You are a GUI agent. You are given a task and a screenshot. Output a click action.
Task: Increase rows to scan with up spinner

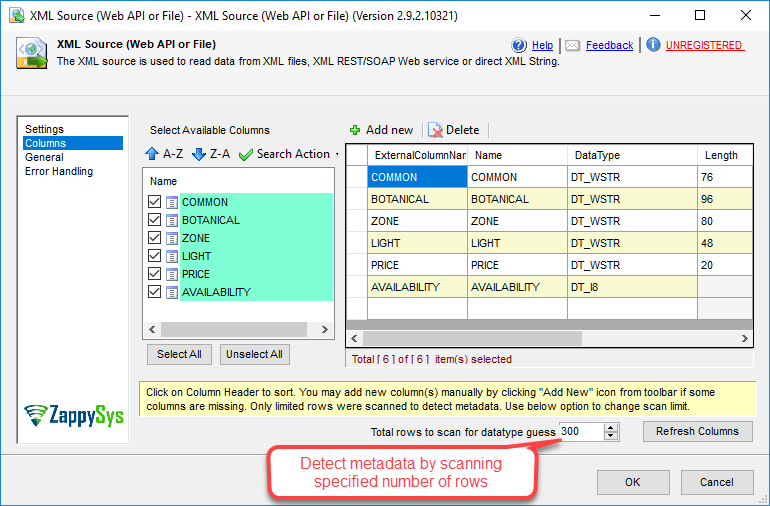610,428
